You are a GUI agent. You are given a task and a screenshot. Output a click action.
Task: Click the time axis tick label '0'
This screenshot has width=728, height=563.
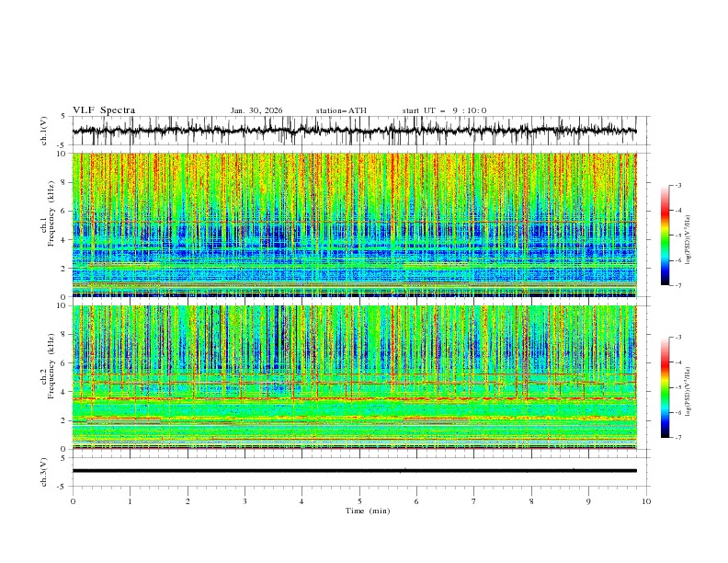[x=73, y=501]
